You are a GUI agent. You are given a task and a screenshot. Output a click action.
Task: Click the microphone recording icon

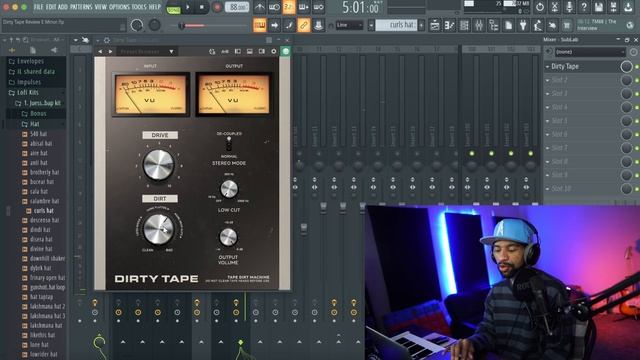pos(569,7)
